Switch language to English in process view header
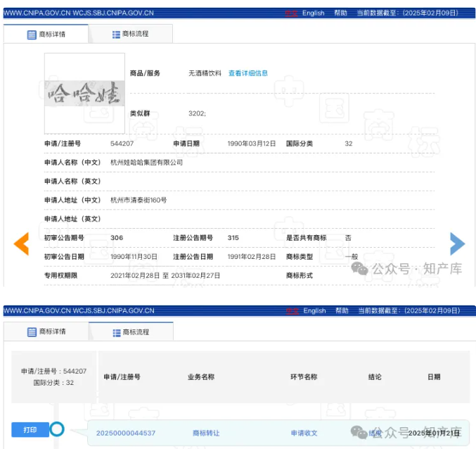476x449 pixels. [314, 310]
